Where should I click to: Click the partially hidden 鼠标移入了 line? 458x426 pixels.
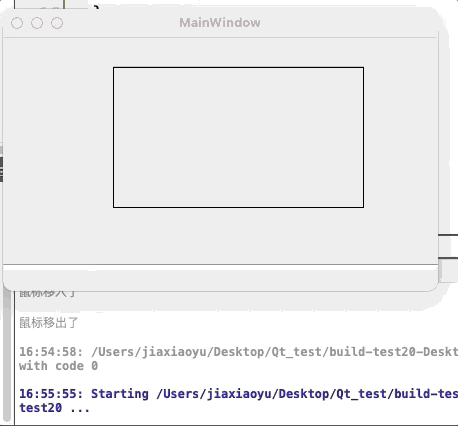pyautogui.click(x=48, y=294)
